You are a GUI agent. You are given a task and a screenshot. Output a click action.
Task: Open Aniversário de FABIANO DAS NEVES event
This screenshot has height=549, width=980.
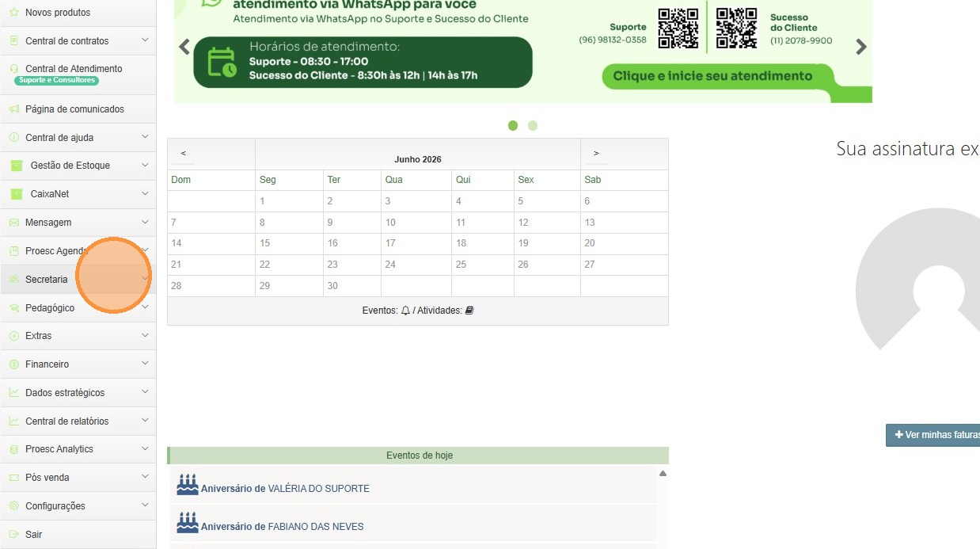click(283, 527)
